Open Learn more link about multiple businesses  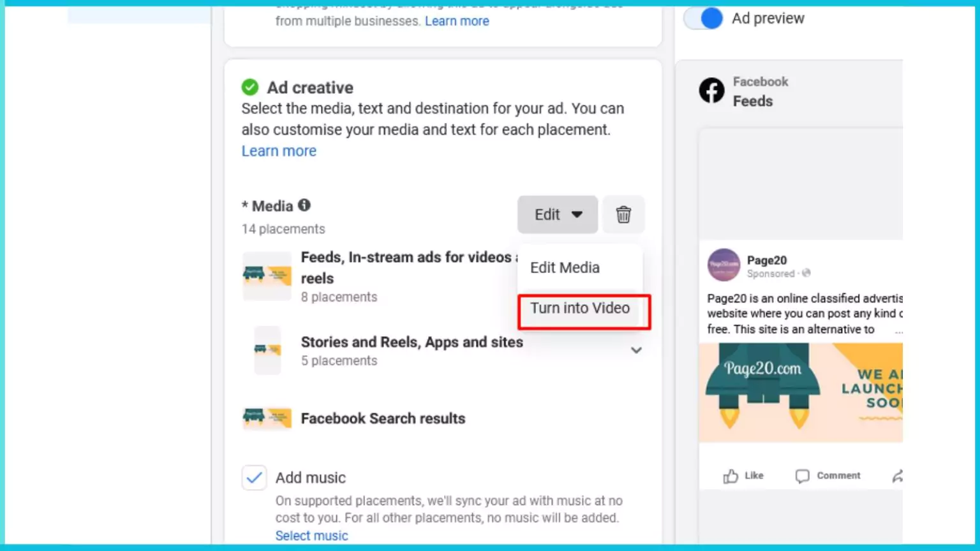pyautogui.click(x=457, y=21)
